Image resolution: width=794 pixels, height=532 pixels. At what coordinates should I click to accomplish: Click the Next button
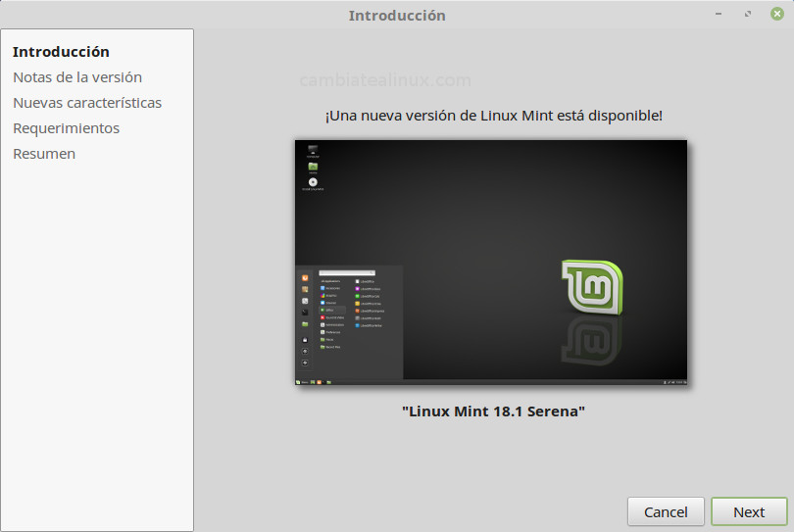click(749, 511)
